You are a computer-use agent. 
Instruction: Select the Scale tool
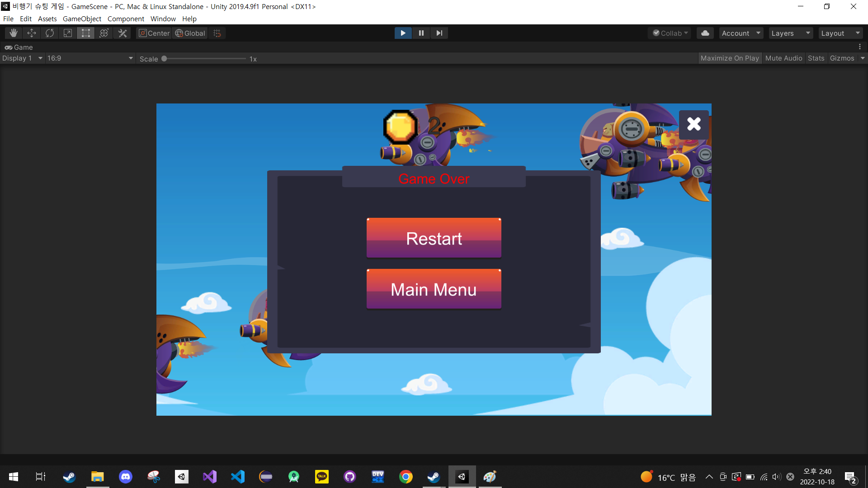(67, 33)
